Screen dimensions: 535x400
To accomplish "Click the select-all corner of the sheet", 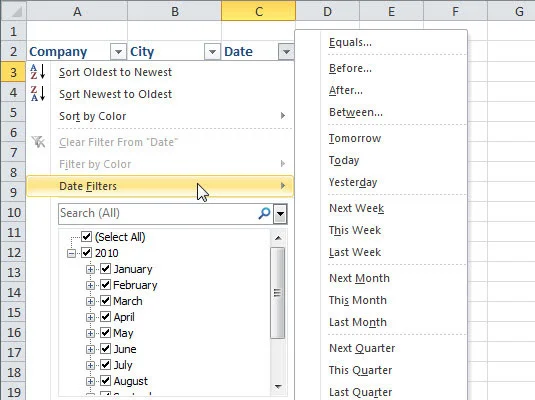I will 14,11.
